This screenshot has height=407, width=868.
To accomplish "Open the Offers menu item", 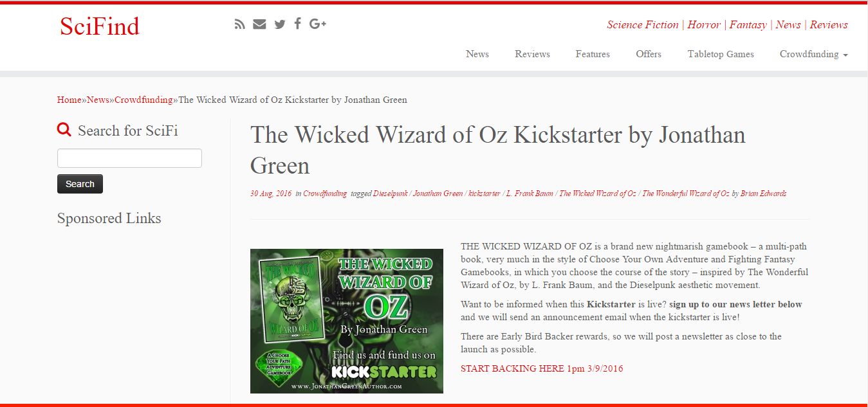I will coord(649,54).
